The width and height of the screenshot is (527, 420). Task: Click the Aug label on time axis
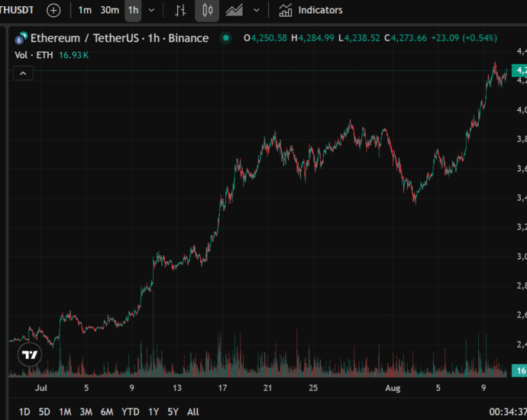pos(393,388)
